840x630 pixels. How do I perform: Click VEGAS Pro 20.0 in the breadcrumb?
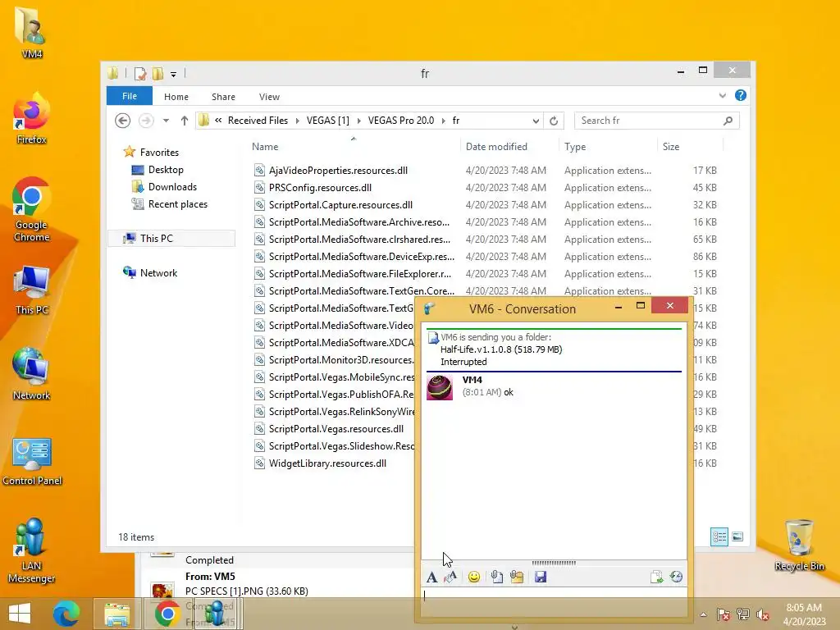400,121
